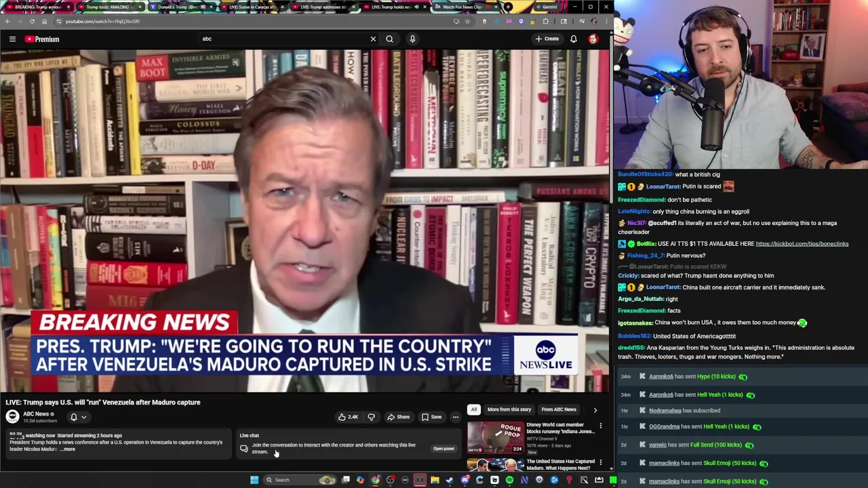
Task: Open 'Disney World cast member blocks' video title
Action: click(560, 428)
